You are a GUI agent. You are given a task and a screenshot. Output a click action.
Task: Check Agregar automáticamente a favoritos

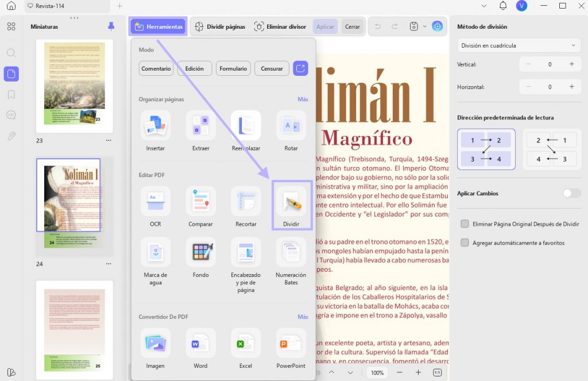[465, 243]
